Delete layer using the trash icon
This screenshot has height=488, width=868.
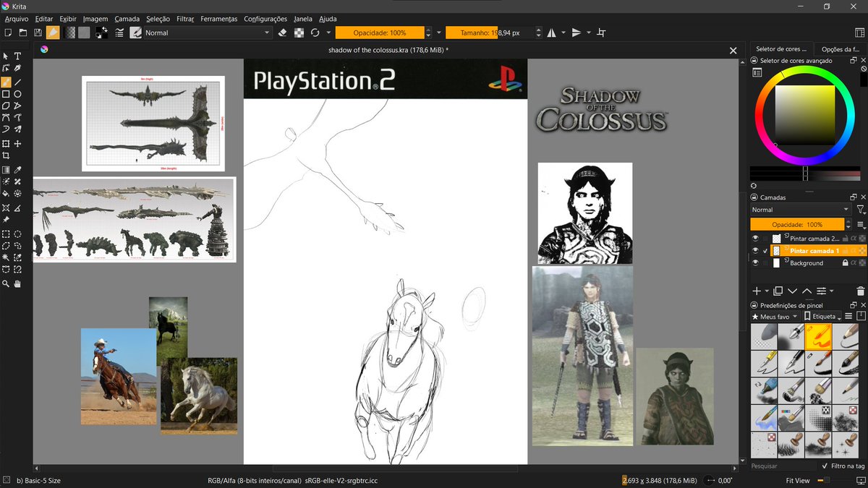point(860,291)
